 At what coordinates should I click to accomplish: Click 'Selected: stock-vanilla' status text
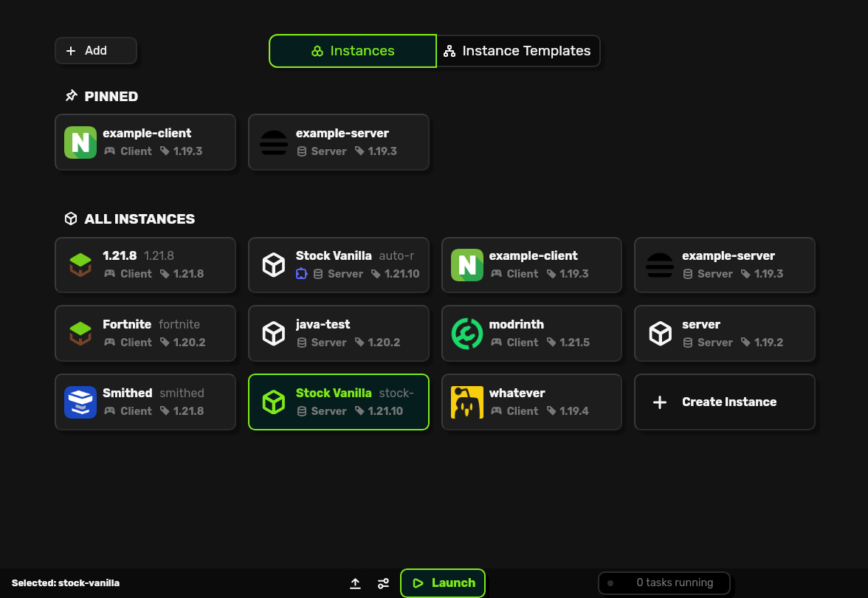pyautogui.click(x=65, y=583)
